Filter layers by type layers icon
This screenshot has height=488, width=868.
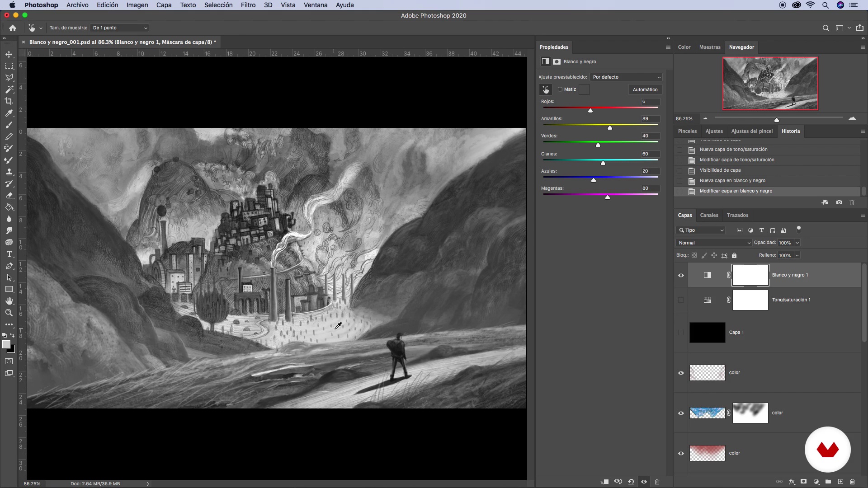(x=762, y=230)
